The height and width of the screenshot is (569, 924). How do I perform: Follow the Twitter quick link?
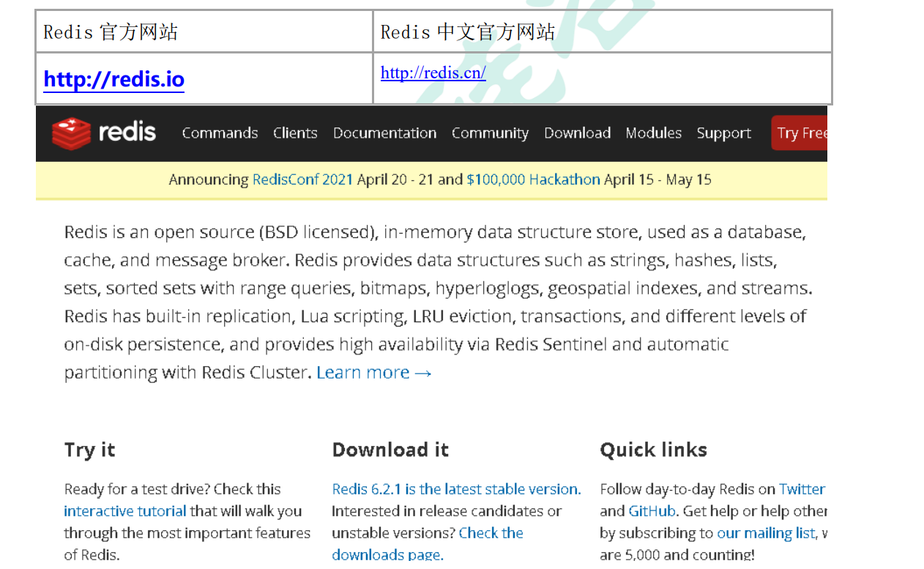(x=802, y=489)
